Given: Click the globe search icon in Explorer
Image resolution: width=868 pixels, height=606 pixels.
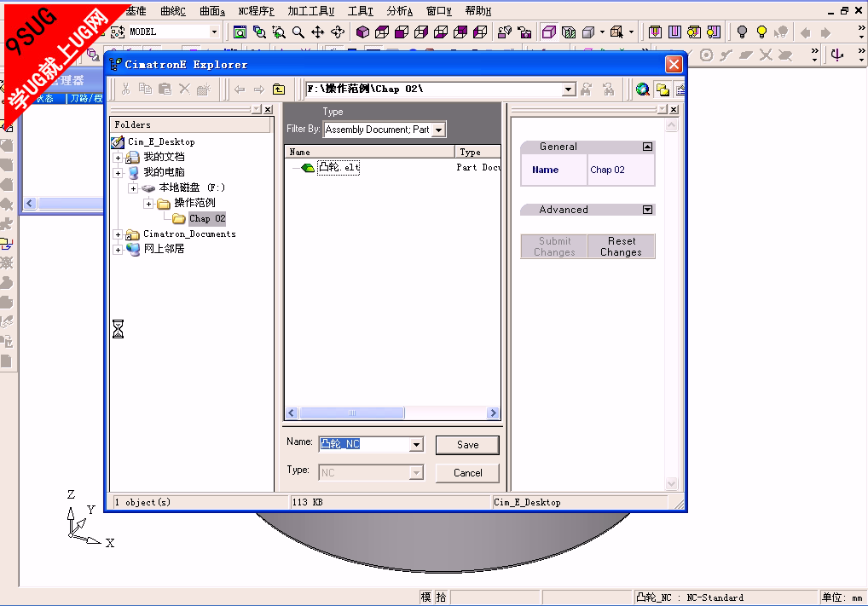Looking at the screenshot, I should pos(643,89).
